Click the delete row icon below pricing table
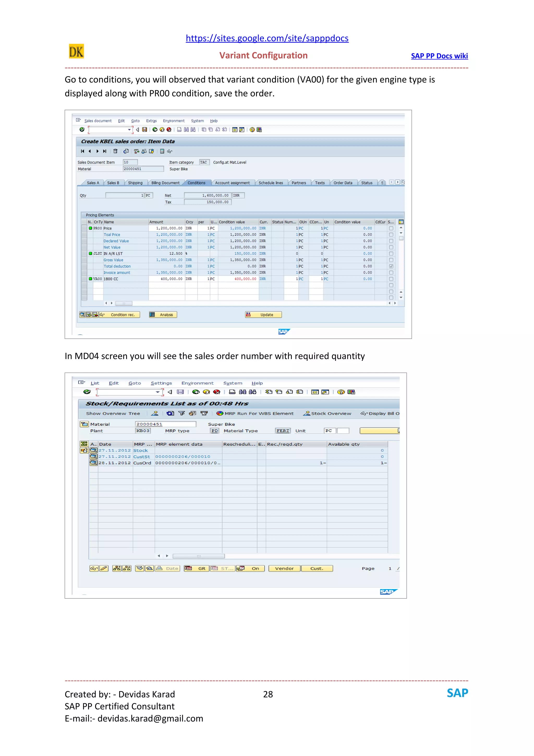534x756 pixels. (x=95, y=315)
